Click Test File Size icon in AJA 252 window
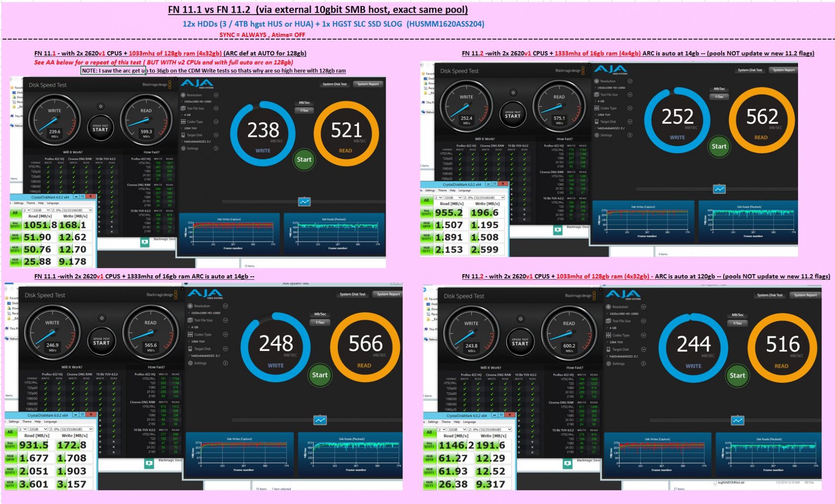Screen dimensions: 835x504 pos(597,94)
